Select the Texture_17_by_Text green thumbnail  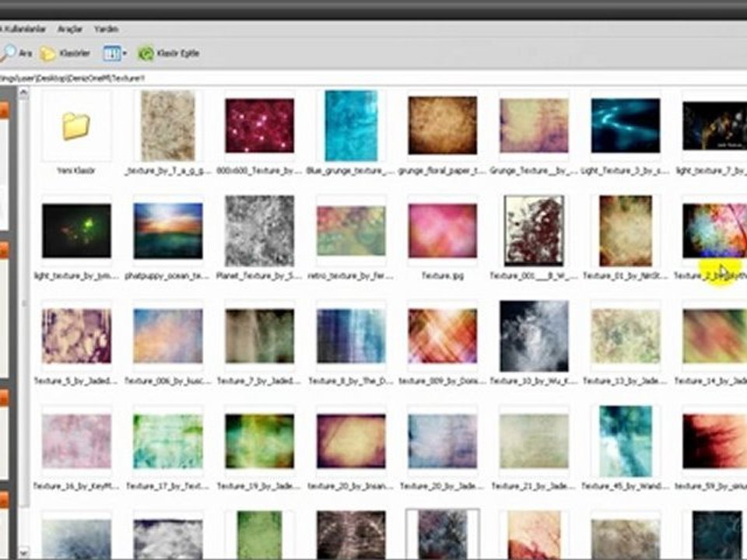tap(168, 442)
